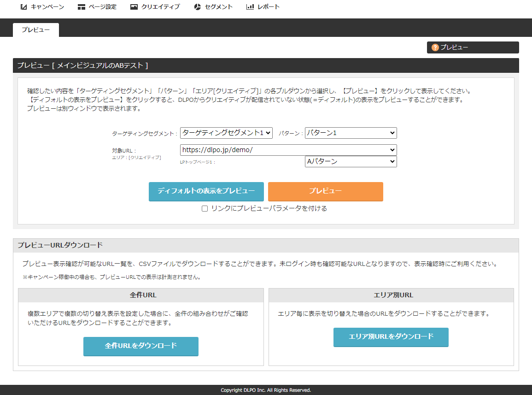The height and width of the screenshot is (395, 532).
Task: Click the campaign icon in the top navigation
Action: (x=24, y=7)
